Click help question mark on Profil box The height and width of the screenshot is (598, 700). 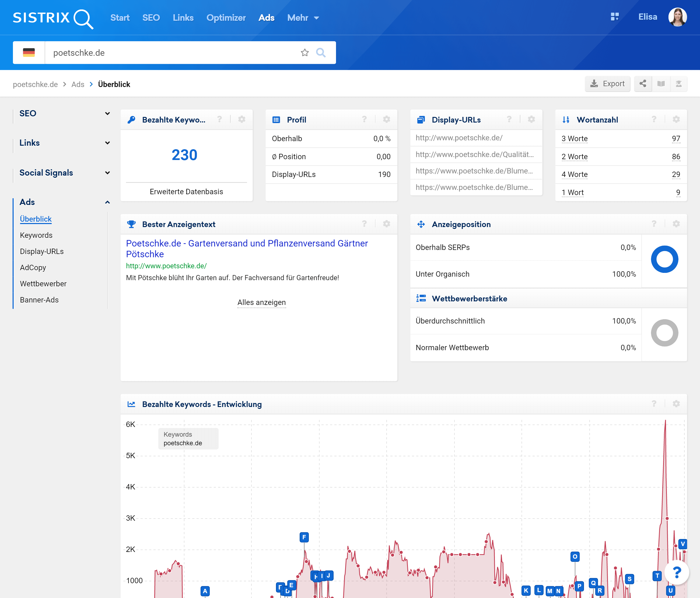[364, 119]
